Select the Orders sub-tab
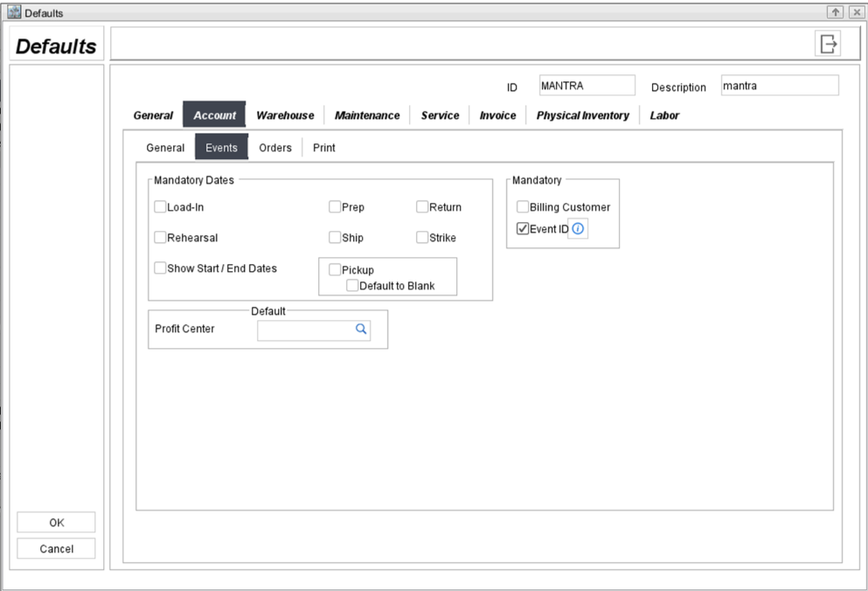 coord(275,148)
